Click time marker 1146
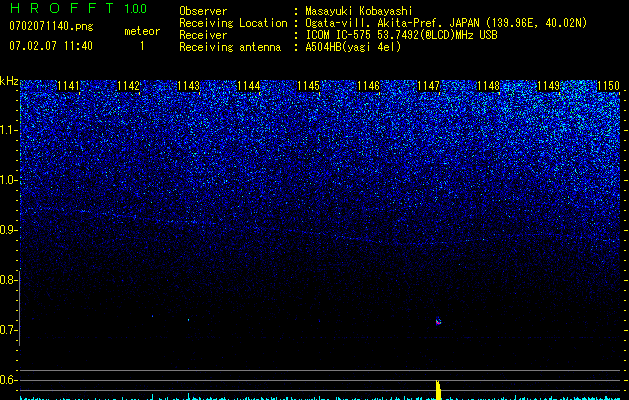 (x=368, y=86)
